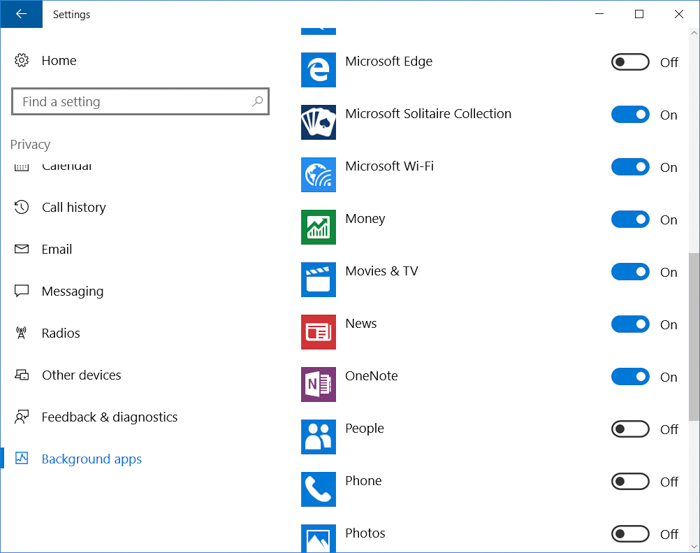Open Settings Home page

pos(58,61)
